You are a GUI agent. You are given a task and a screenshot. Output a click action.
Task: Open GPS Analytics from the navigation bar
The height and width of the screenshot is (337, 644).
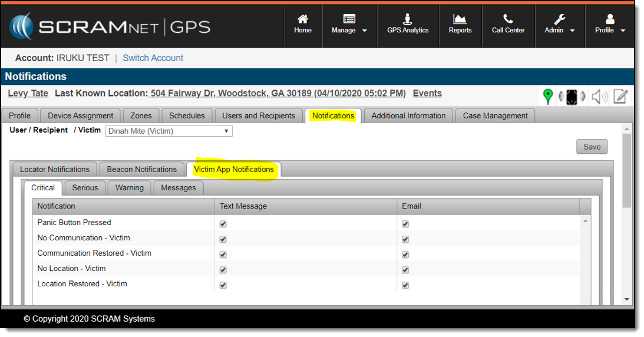click(408, 25)
